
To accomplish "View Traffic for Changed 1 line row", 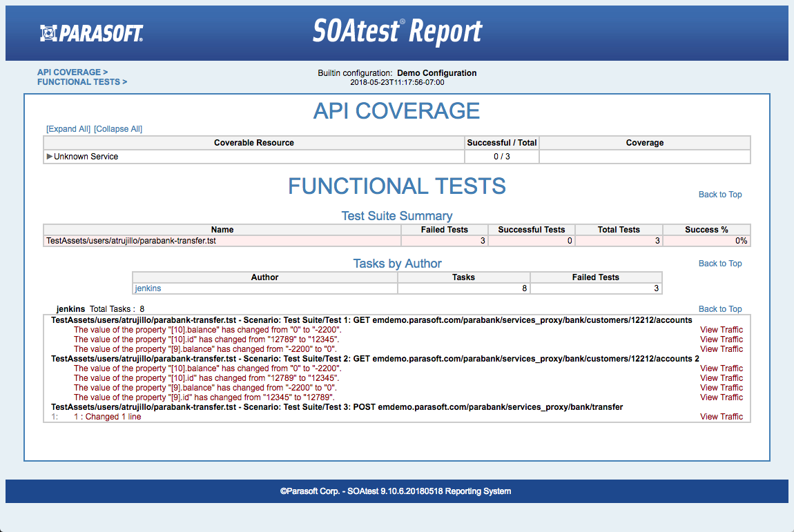I will pyautogui.click(x=722, y=417).
